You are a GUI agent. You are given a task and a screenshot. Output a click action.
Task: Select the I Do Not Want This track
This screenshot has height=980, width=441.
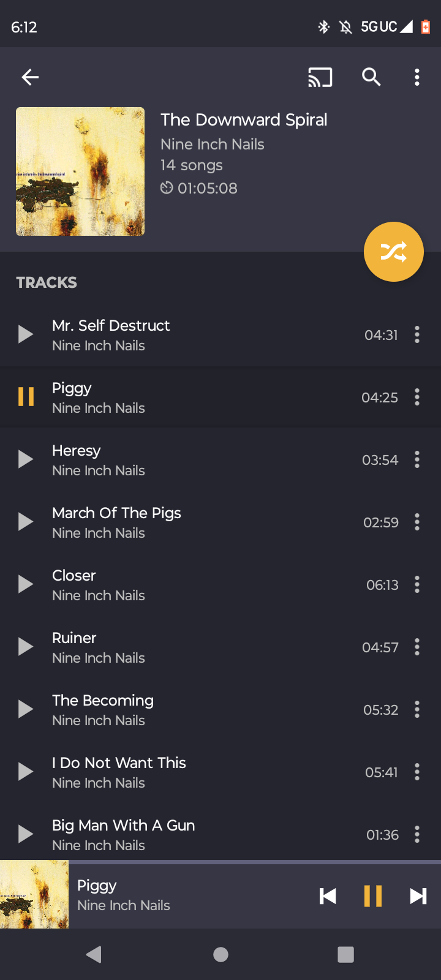tap(119, 763)
